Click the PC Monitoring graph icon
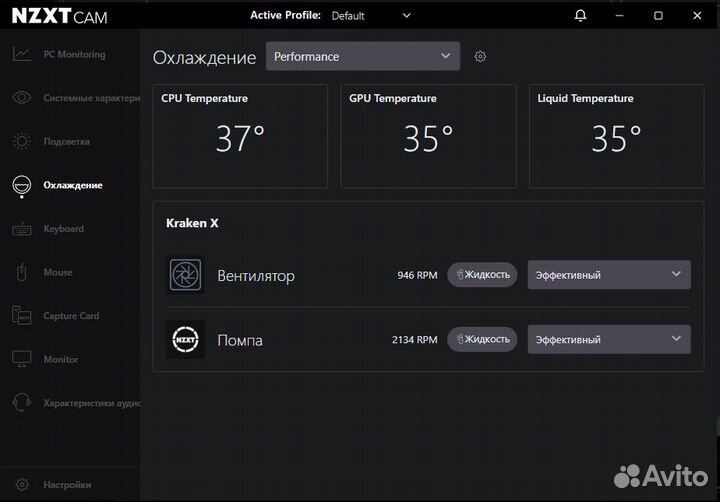 (x=21, y=54)
